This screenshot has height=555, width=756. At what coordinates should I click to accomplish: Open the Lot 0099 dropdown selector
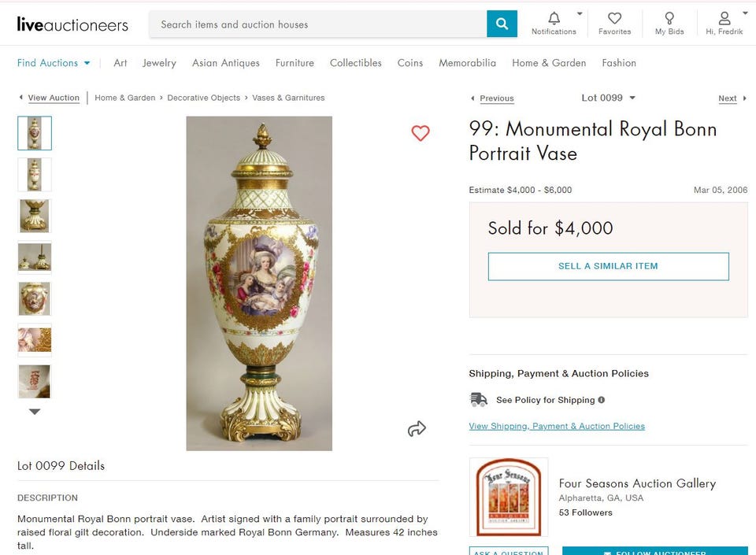point(608,98)
